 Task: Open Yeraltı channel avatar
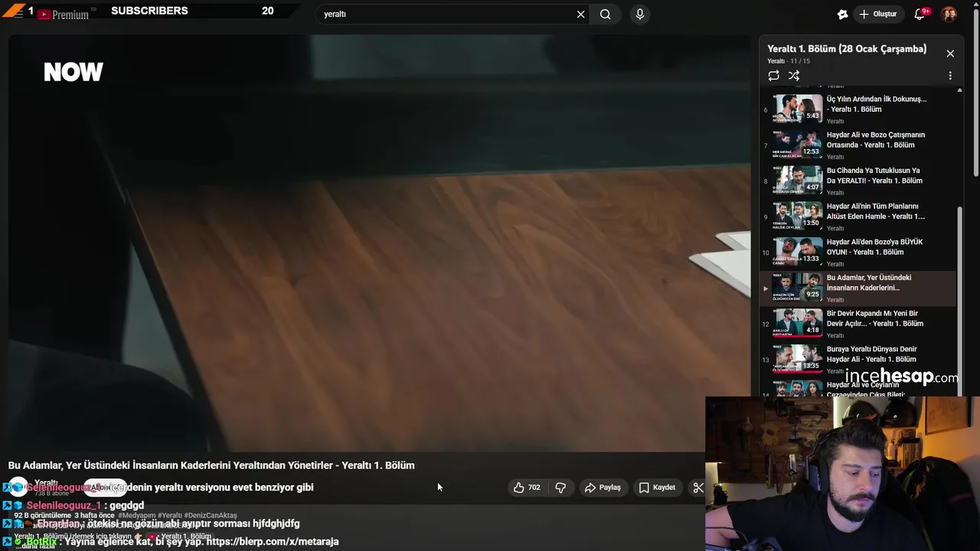point(18,487)
